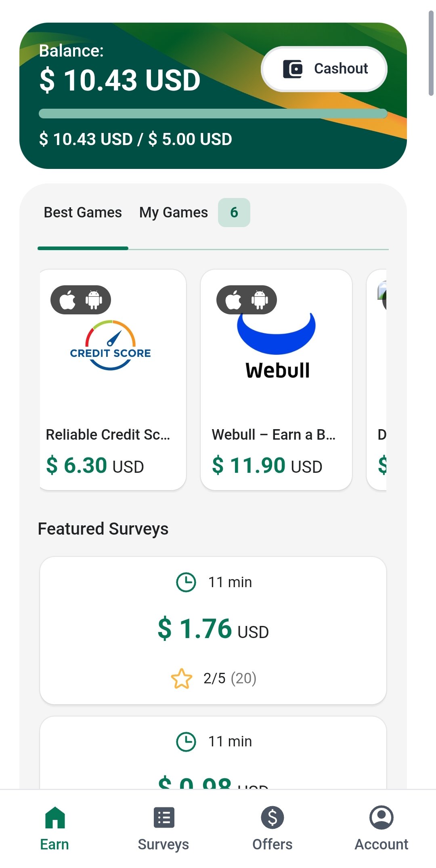
Task: Open the Earn home icon
Action: 55,817
